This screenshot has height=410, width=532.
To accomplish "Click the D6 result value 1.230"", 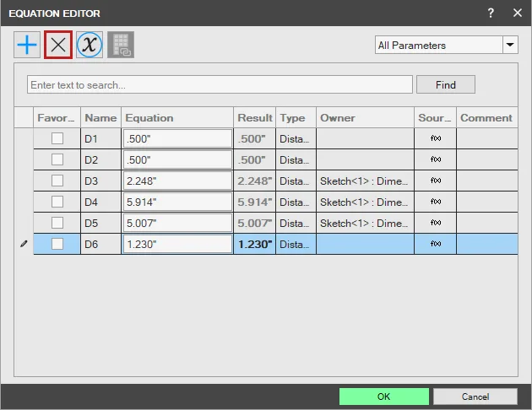I will 255,244.
